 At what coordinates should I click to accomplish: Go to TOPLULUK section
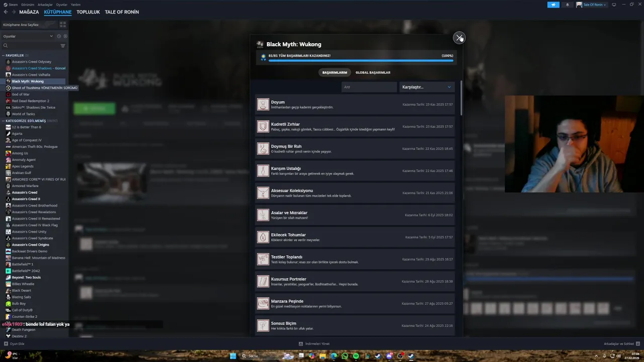tap(88, 12)
